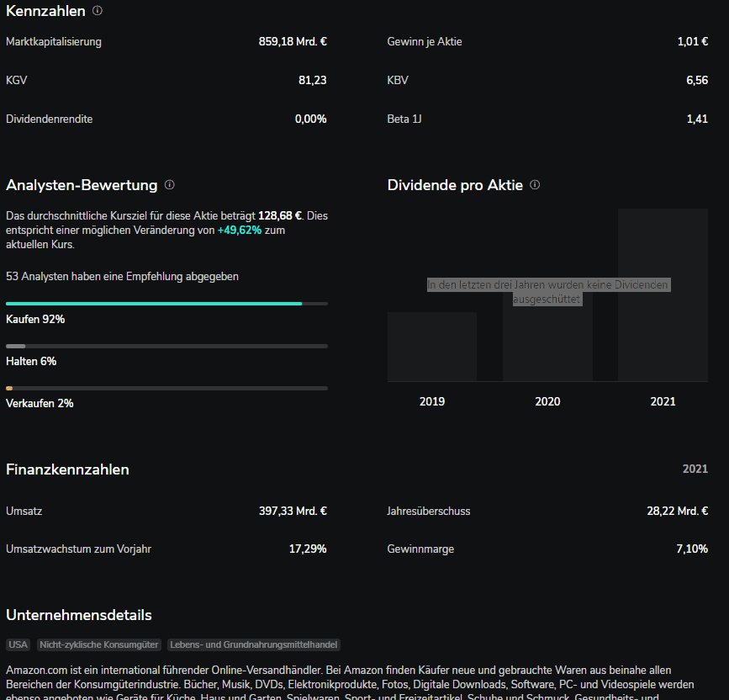729x700 pixels.
Task: Click the info icon next to Kennzahlen
Action: [98, 11]
